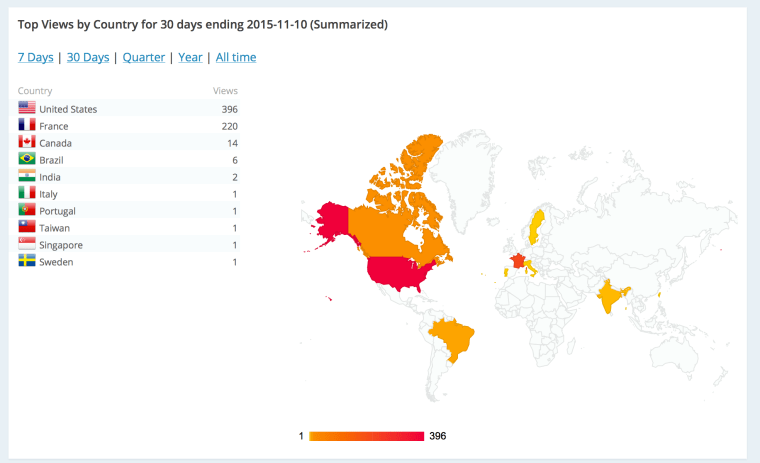Click the France flag icon
Image resolution: width=760 pixels, height=463 pixels.
point(27,125)
